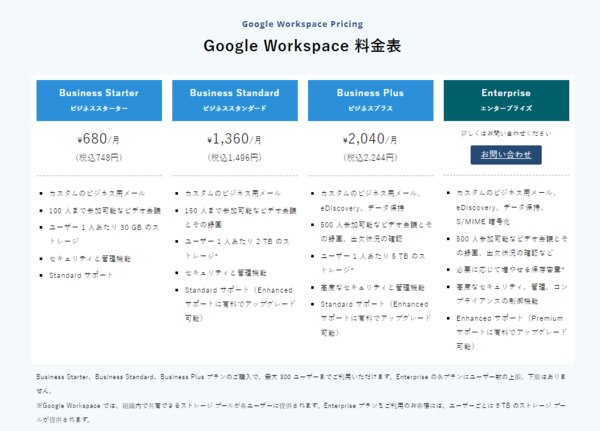Click the 詳しくはお問い合わせください text
Image resolution: width=600 pixels, height=431 pixels.
506,133
